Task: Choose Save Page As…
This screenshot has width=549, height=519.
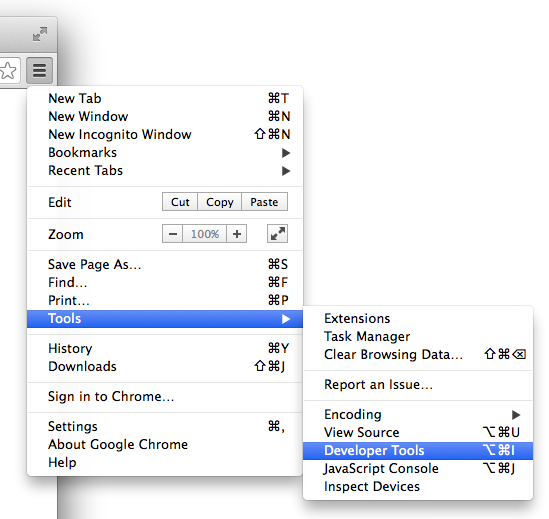Action: pos(165,264)
